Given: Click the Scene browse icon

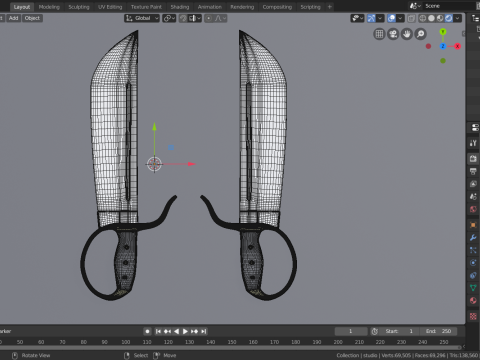Looking at the screenshot, I should 415,6.
